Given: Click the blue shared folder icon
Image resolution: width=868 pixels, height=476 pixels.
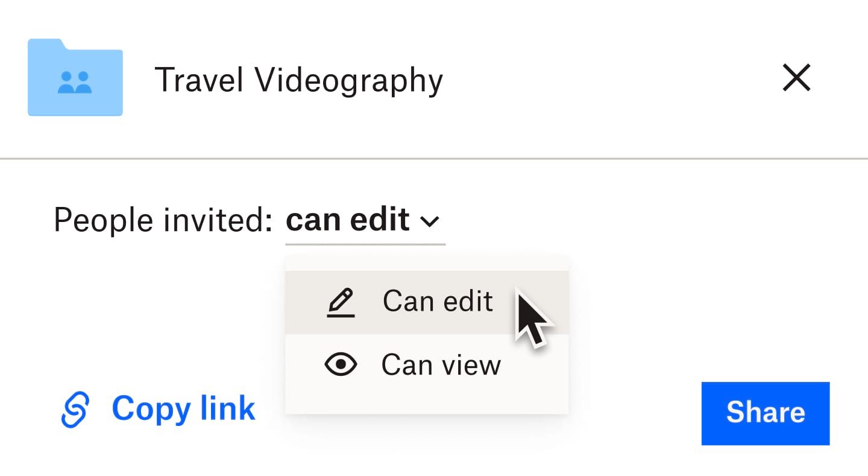Looking at the screenshot, I should click(x=75, y=77).
